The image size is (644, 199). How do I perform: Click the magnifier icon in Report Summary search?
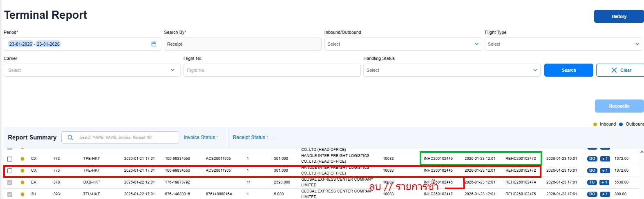point(70,137)
